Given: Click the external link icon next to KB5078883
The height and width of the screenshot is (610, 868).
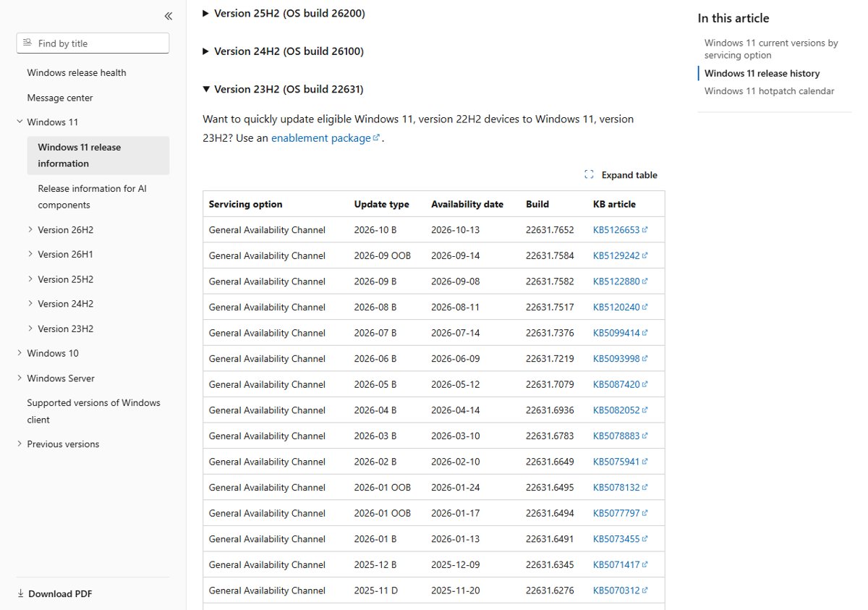Looking at the screenshot, I should (644, 436).
